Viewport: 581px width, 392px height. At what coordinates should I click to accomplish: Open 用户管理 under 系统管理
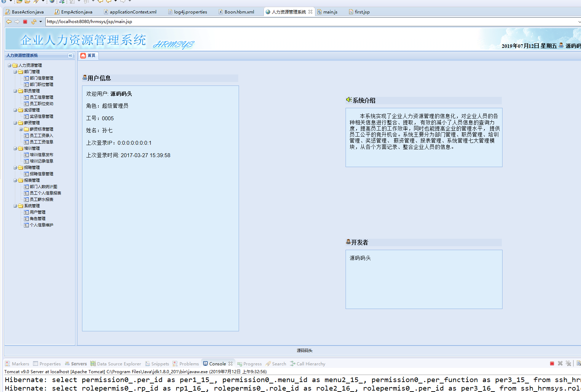tap(37, 212)
